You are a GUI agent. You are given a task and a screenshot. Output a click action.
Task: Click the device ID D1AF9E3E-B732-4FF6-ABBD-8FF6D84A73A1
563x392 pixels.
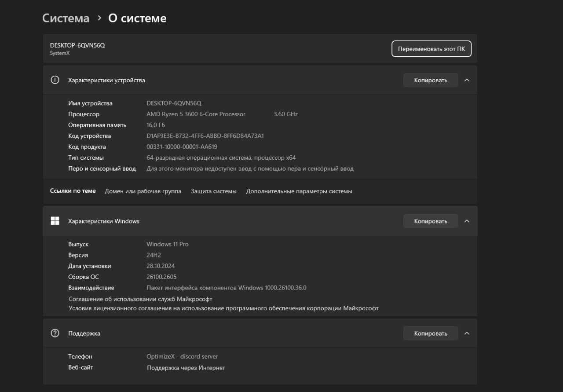tap(205, 136)
